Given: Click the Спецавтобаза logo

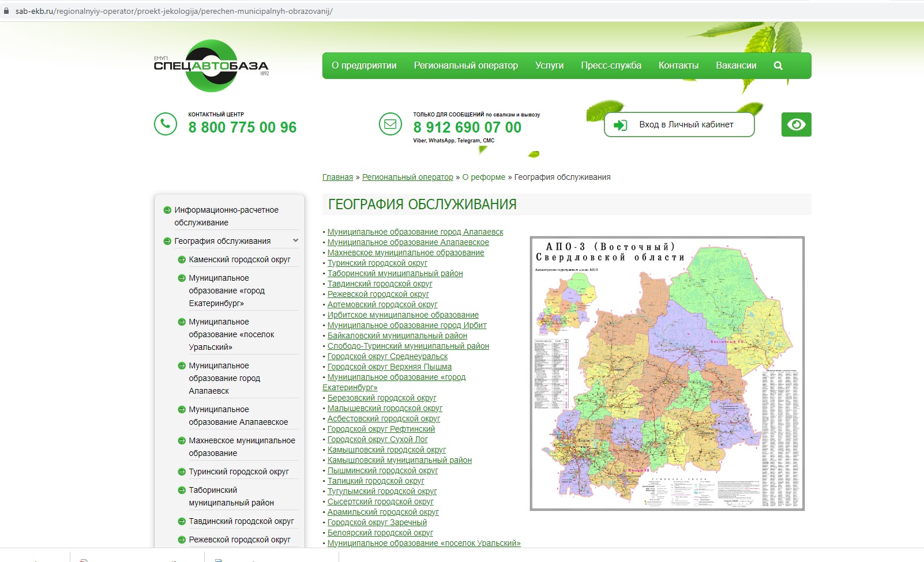Looking at the screenshot, I should tap(211, 66).
